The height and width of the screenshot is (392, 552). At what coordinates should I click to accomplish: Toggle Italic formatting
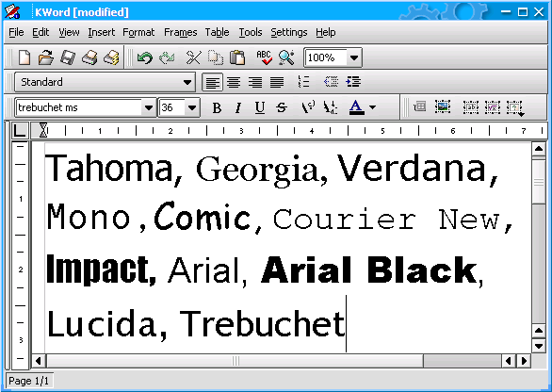tap(238, 107)
